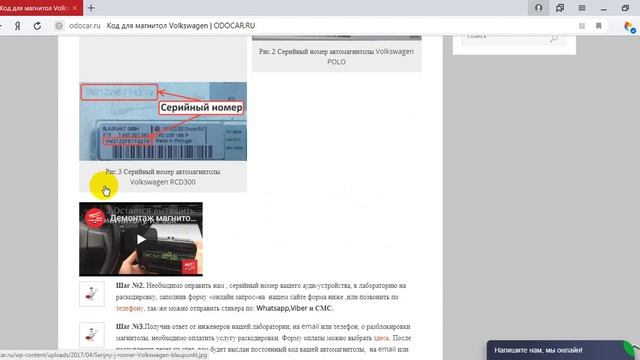Close the Volkswagen code browser tab
The width and height of the screenshot is (640, 360).
click(75, 8)
